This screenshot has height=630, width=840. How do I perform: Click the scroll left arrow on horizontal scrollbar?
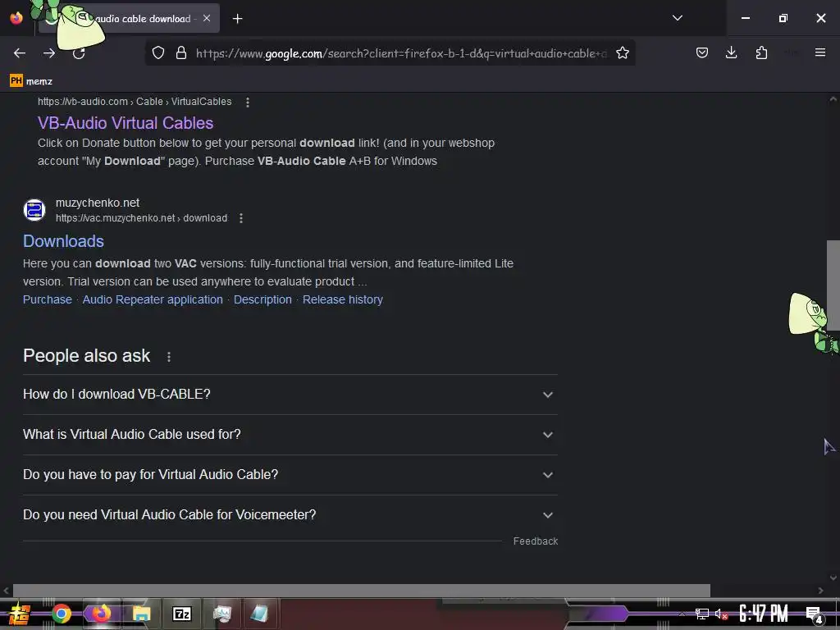(x=6, y=591)
